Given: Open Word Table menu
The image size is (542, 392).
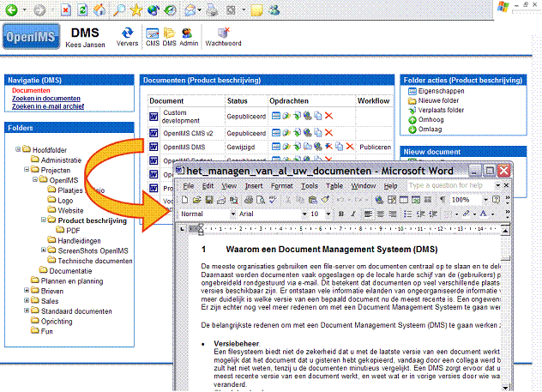Looking at the screenshot, I should tap(334, 186).
